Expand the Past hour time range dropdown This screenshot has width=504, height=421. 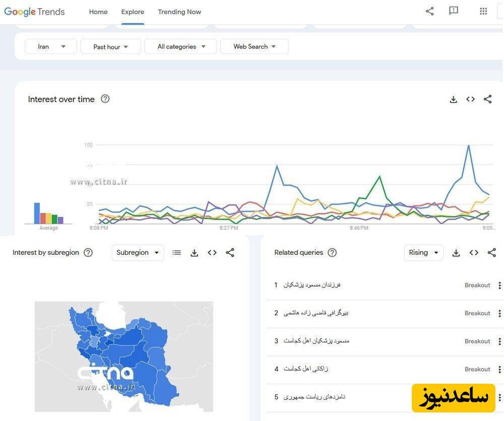point(111,47)
